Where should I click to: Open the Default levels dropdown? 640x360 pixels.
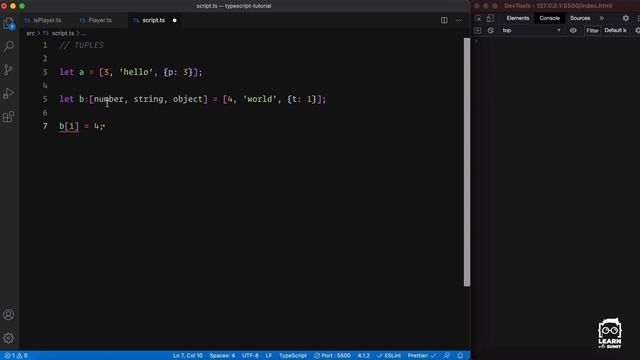(x=616, y=31)
